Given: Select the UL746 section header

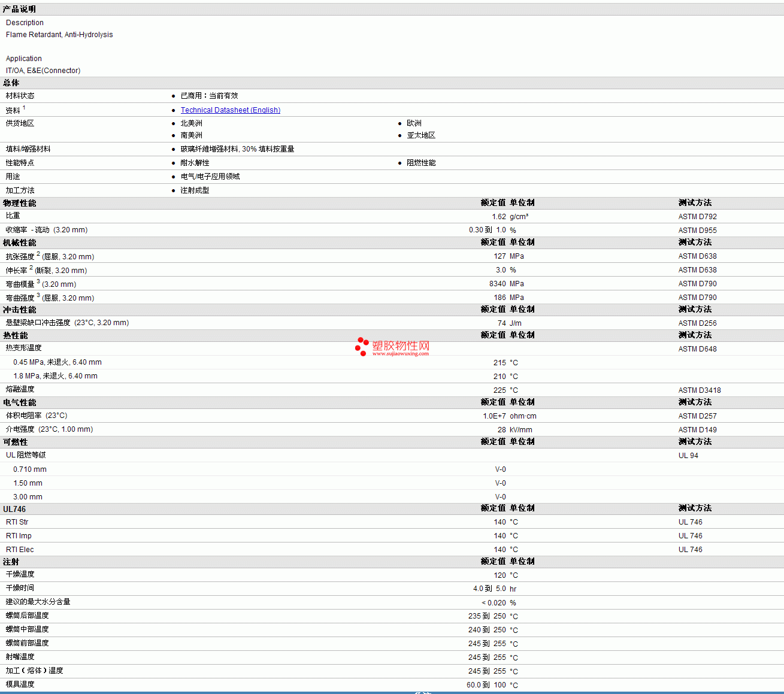Looking at the screenshot, I should pyautogui.click(x=14, y=509).
